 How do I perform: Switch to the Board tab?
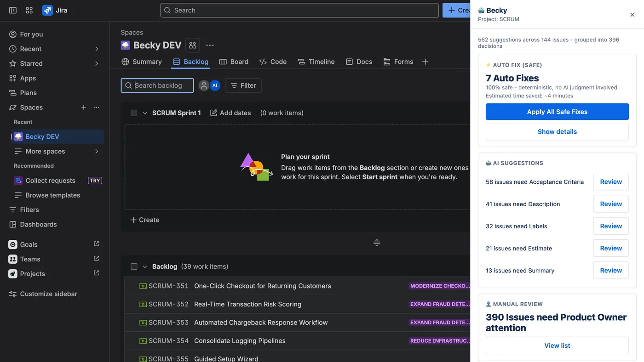point(234,62)
